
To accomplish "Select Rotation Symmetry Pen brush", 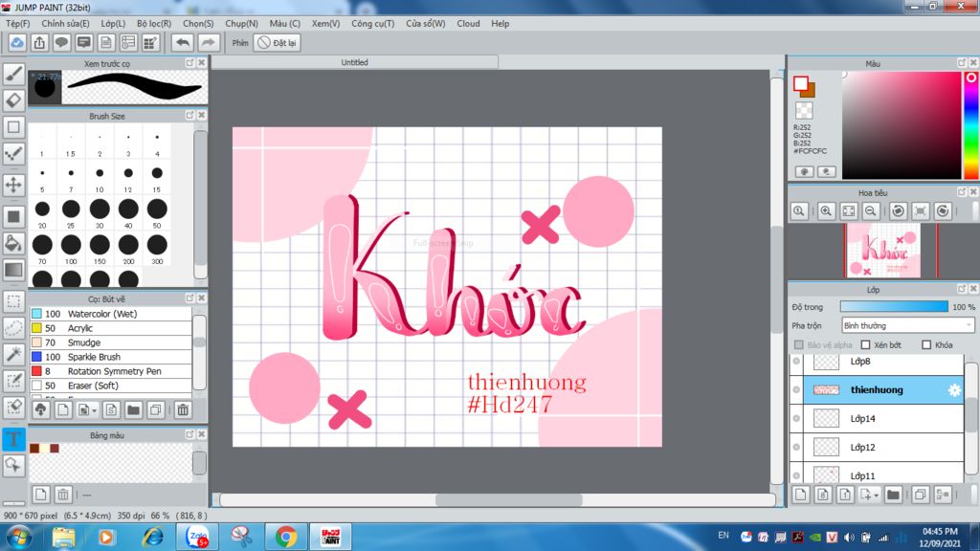I will (111, 371).
